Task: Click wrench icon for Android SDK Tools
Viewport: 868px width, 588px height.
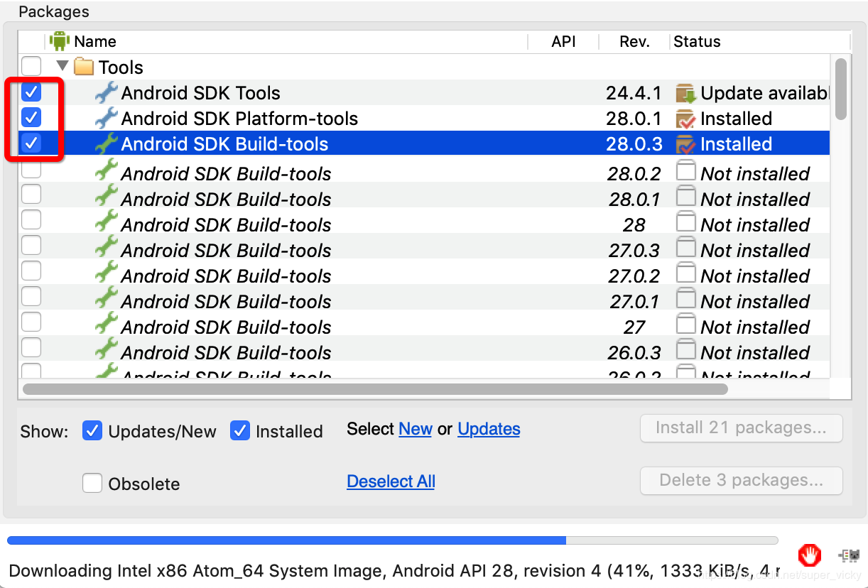Action: point(106,92)
